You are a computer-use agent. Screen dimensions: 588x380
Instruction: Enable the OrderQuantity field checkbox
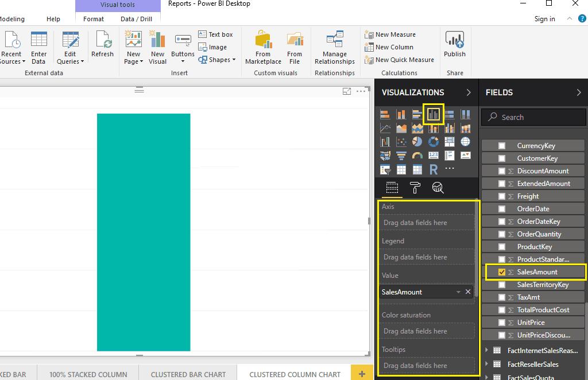[x=502, y=234]
